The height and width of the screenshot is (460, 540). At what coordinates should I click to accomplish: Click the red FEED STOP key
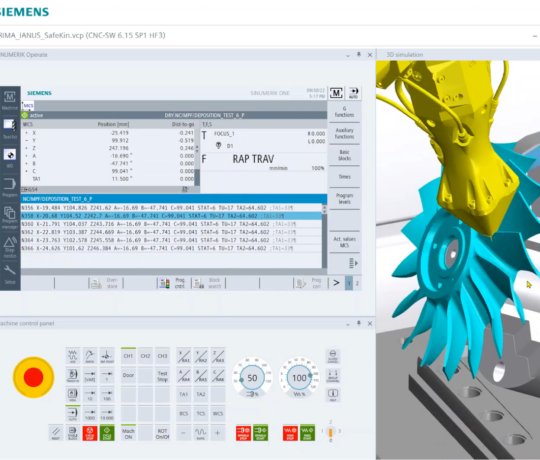coord(290,433)
